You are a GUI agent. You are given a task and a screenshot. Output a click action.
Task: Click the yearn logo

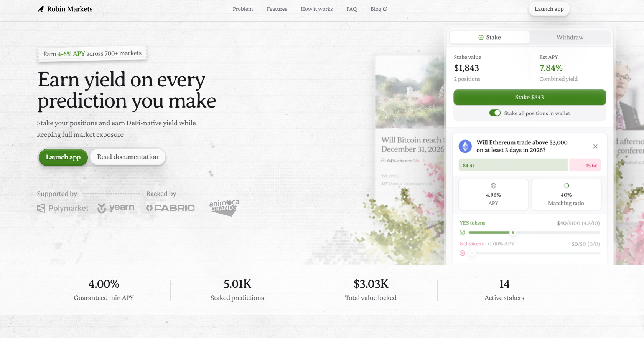(x=116, y=208)
